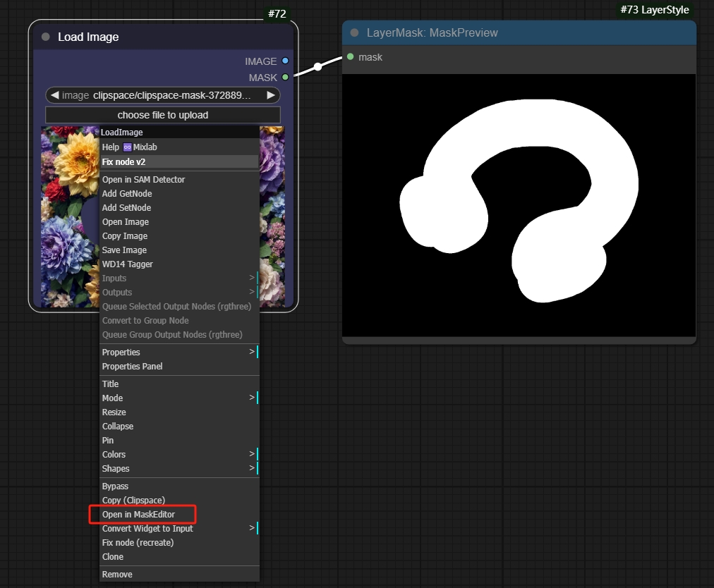Select previous image with left arrow
This screenshot has width=714, height=588.
click(54, 95)
